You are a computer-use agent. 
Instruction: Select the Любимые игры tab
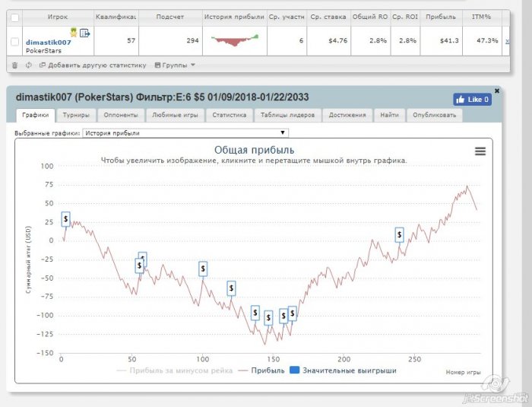175,115
